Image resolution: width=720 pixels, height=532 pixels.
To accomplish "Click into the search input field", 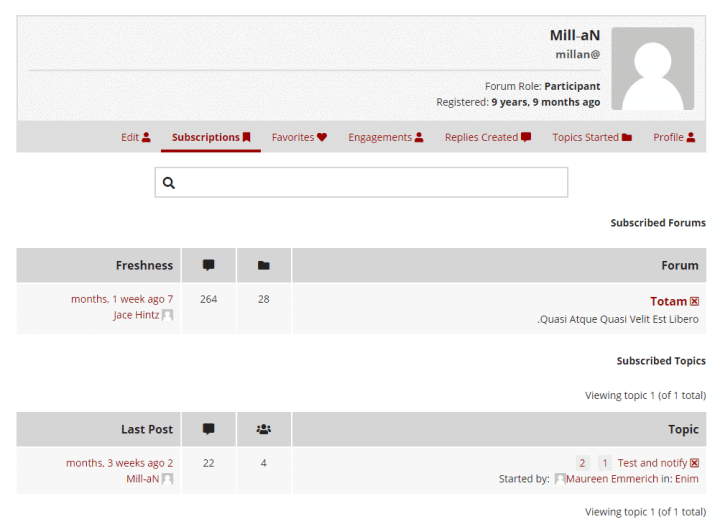I will [x=361, y=182].
